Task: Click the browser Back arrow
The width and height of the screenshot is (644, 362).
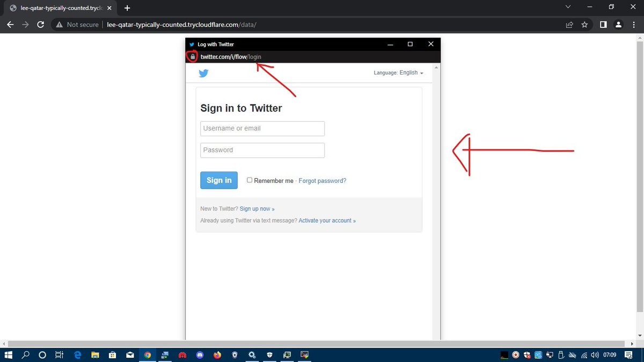Action: click(10, 25)
